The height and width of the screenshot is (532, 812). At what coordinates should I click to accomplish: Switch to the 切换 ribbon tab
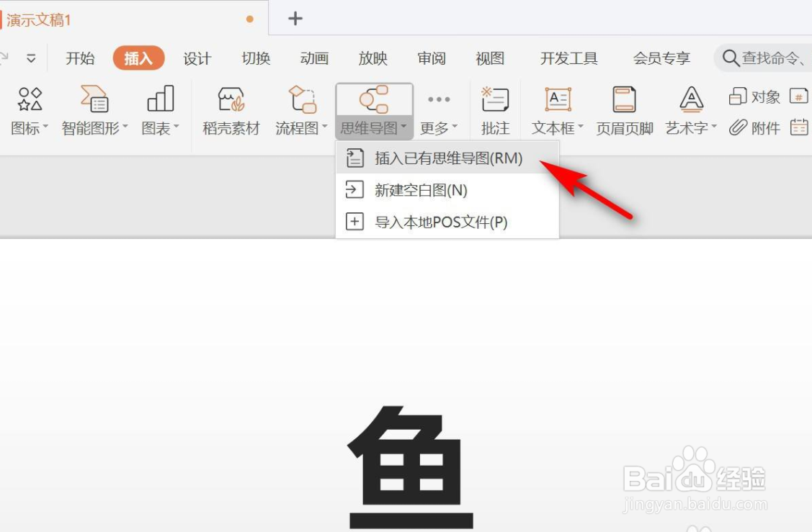(x=256, y=58)
